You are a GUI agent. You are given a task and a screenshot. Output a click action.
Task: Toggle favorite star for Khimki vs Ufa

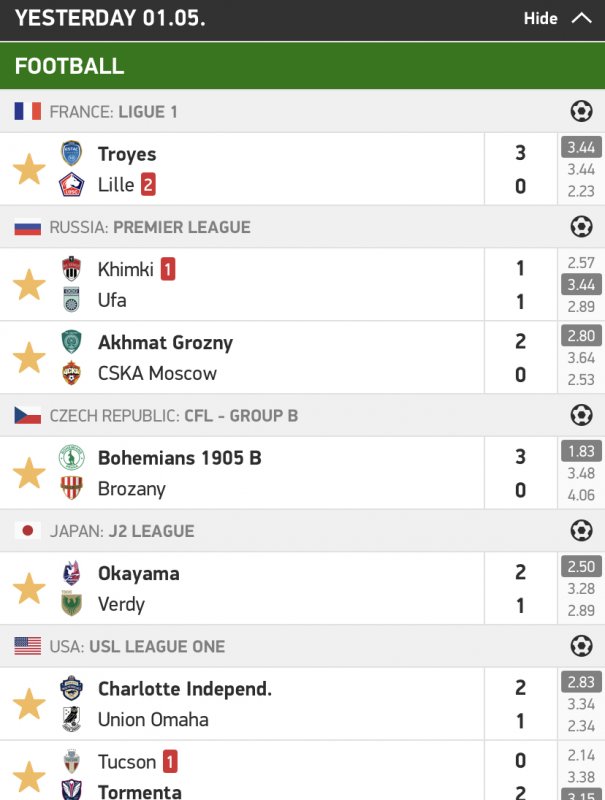pyautogui.click(x=29, y=285)
